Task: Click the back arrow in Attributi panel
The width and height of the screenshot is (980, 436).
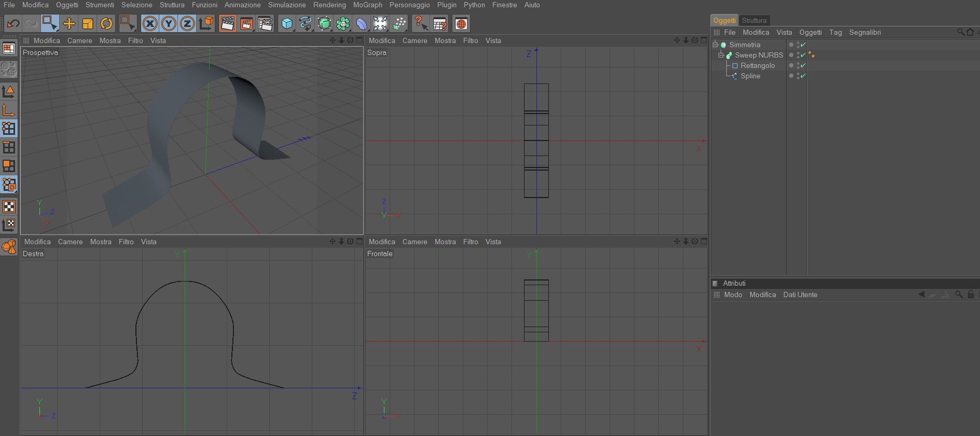Action: pyautogui.click(x=921, y=294)
